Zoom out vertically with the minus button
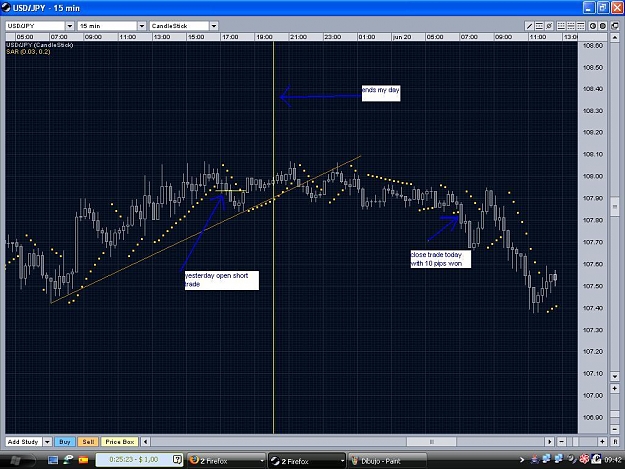The width and height of the screenshot is (625, 469). click(615, 429)
